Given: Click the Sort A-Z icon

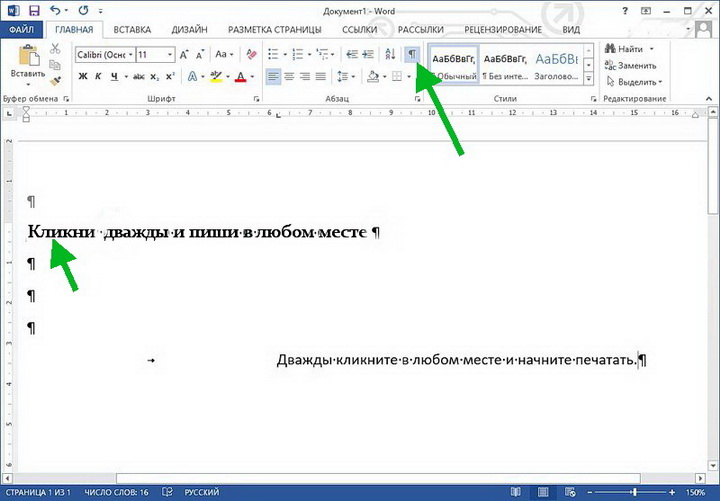Looking at the screenshot, I should (390, 53).
